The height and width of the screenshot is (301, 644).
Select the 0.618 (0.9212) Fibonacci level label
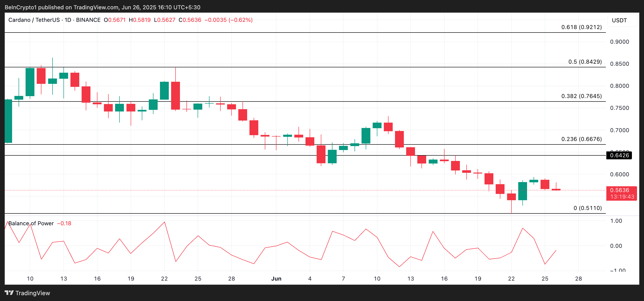pyautogui.click(x=581, y=27)
